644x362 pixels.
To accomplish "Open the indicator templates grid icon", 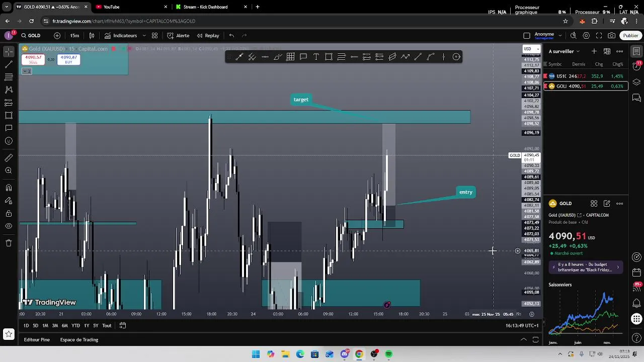I will [x=155, y=36].
